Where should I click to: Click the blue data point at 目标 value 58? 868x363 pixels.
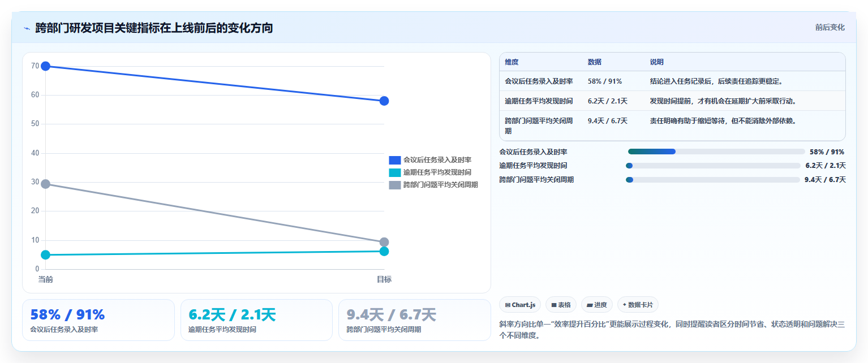tap(384, 101)
